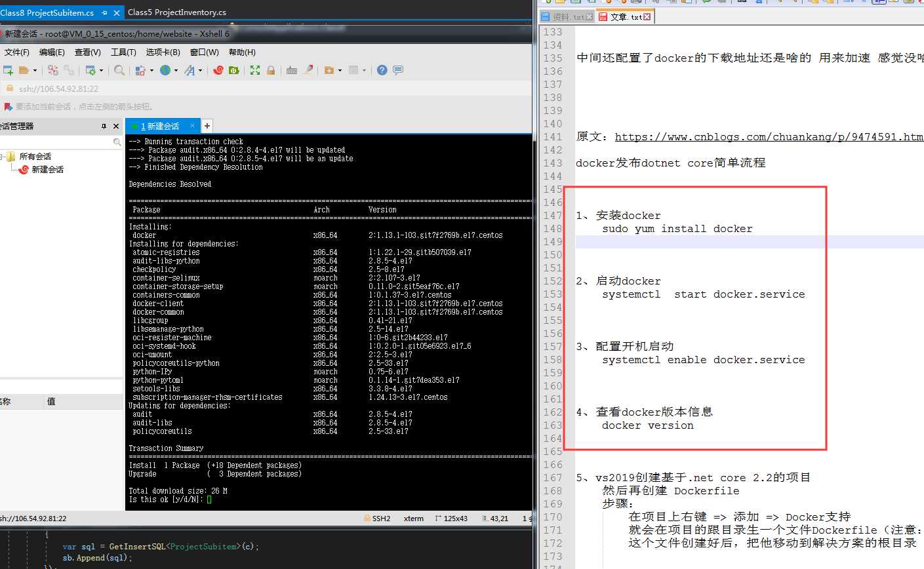Open the dropdown arrow beside Open session folder

point(35,70)
